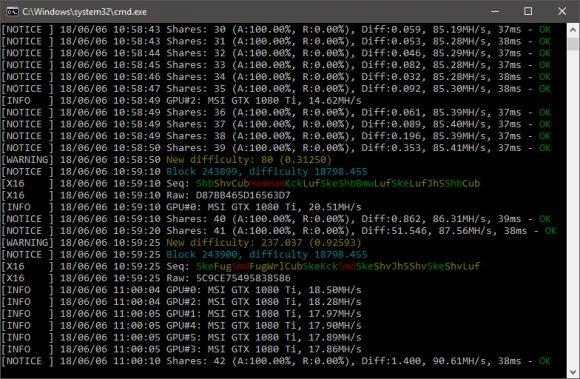Click the GPU#5 17.89MH/s info line
Image resolution: width=580 pixels, height=379 pixels.
[182, 337]
